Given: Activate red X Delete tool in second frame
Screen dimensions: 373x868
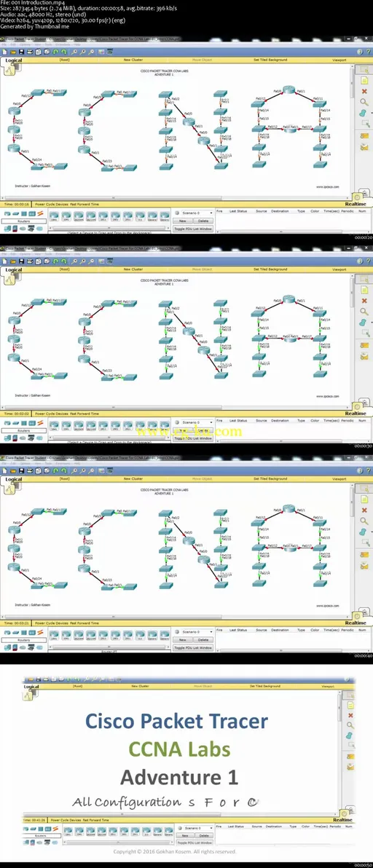Looking at the screenshot, I should coord(364,301).
